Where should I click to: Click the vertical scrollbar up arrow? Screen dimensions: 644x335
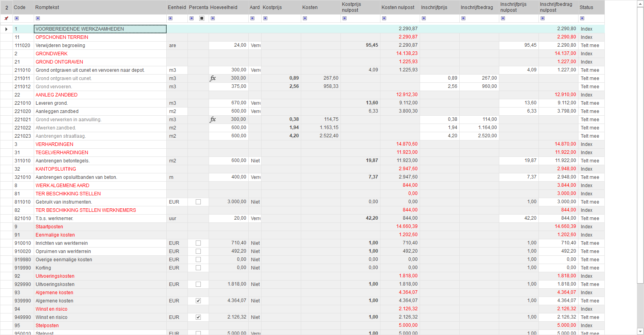(640, 4)
